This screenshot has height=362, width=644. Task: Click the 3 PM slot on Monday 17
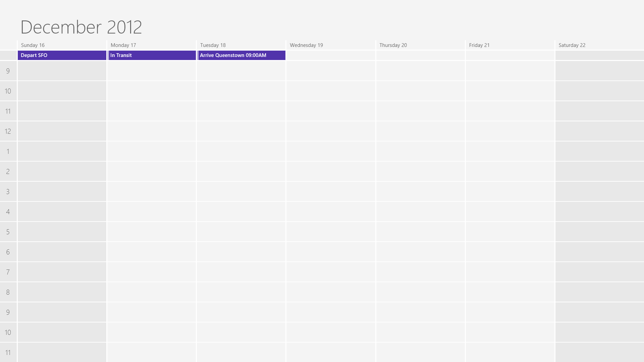pyautogui.click(x=152, y=191)
